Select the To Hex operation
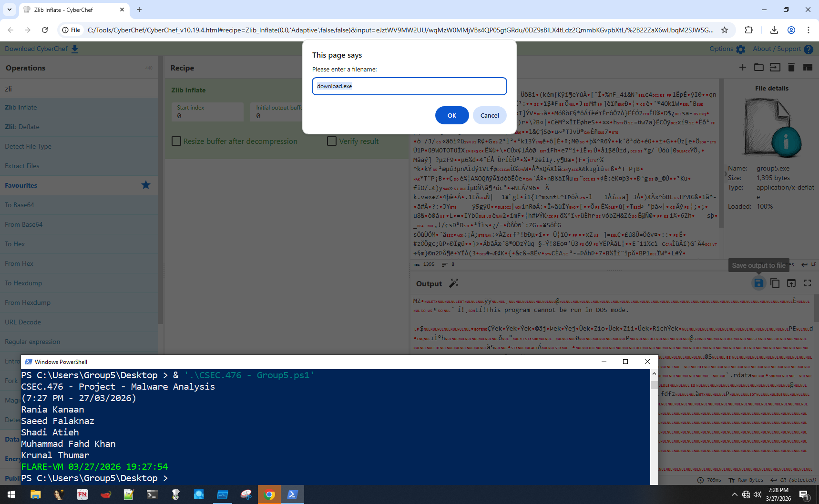819x504 pixels. pyautogui.click(x=79, y=244)
